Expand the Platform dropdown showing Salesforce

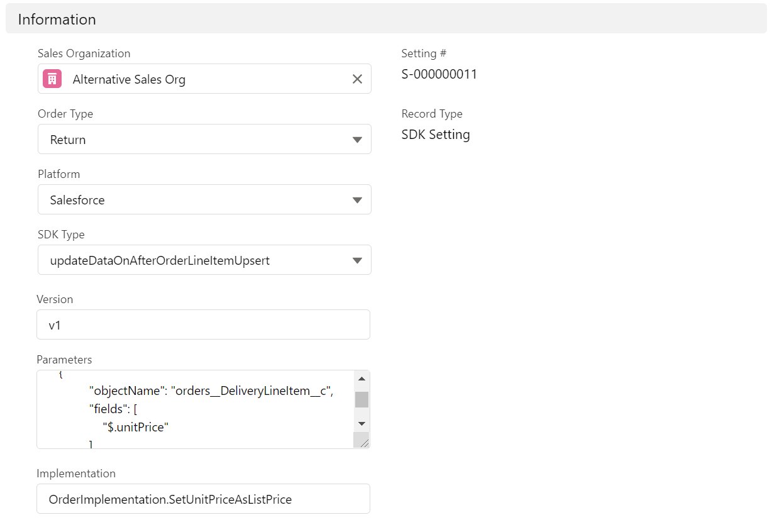(x=204, y=200)
